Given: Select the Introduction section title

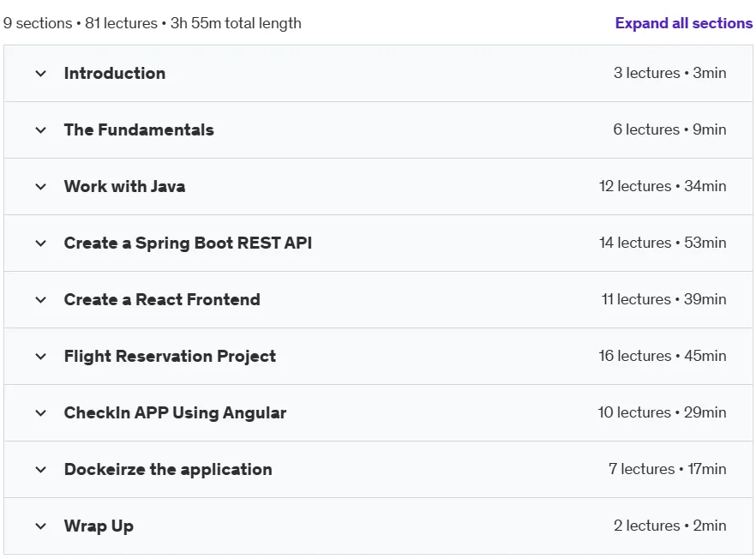Looking at the screenshot, I should (115, 74).
